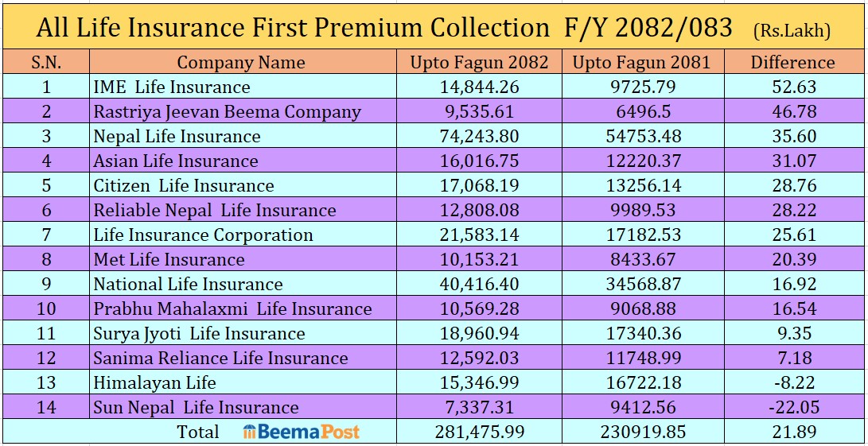Select the "Company Name" column header

click(240, 62)
